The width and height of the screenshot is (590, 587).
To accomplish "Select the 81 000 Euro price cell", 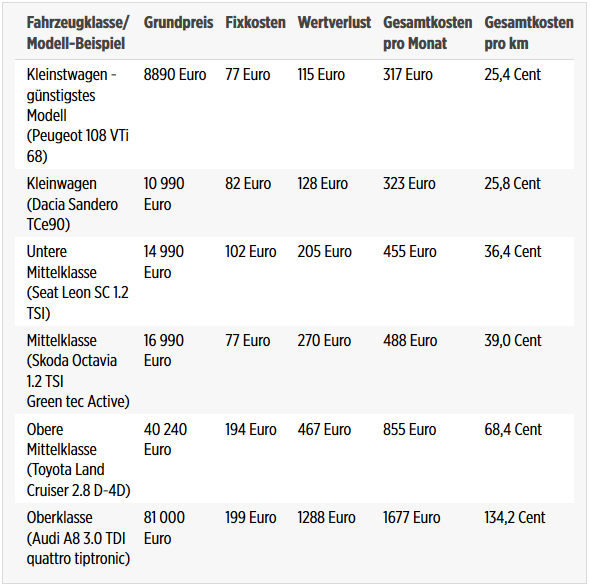I will pyautogui.click(x=164, y=528).
